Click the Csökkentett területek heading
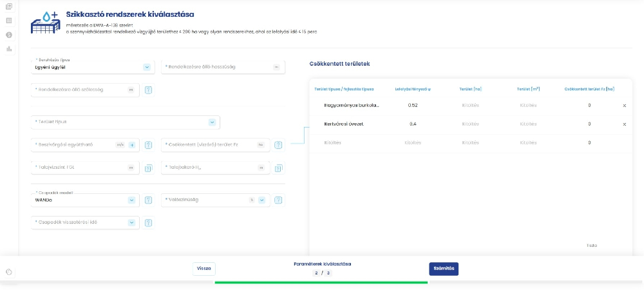This screenshot has height=299, width=644. point(339,64)
